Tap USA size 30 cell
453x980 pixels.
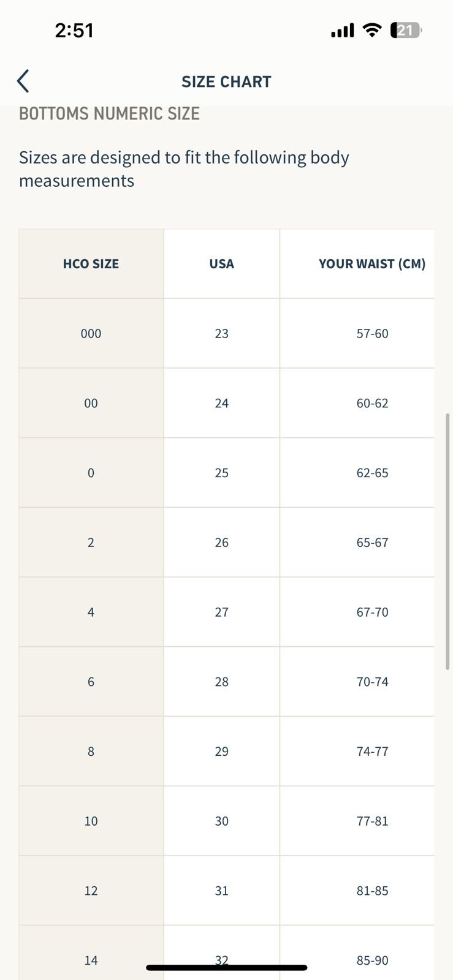click(221, 821)
